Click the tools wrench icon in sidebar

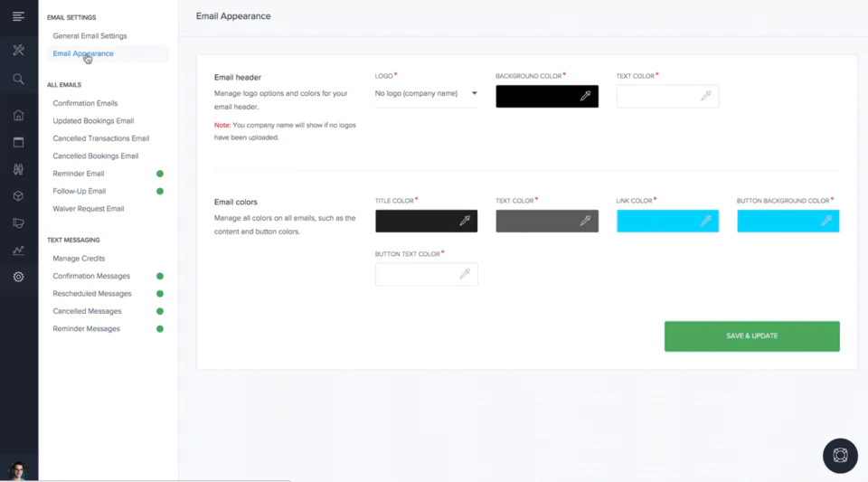click(x=18, y=51)
